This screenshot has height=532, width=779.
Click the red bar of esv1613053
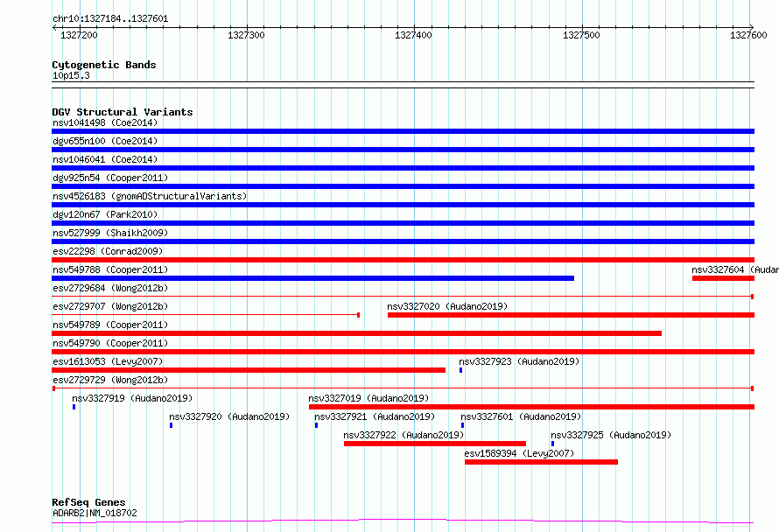click(x=249, y=370)
